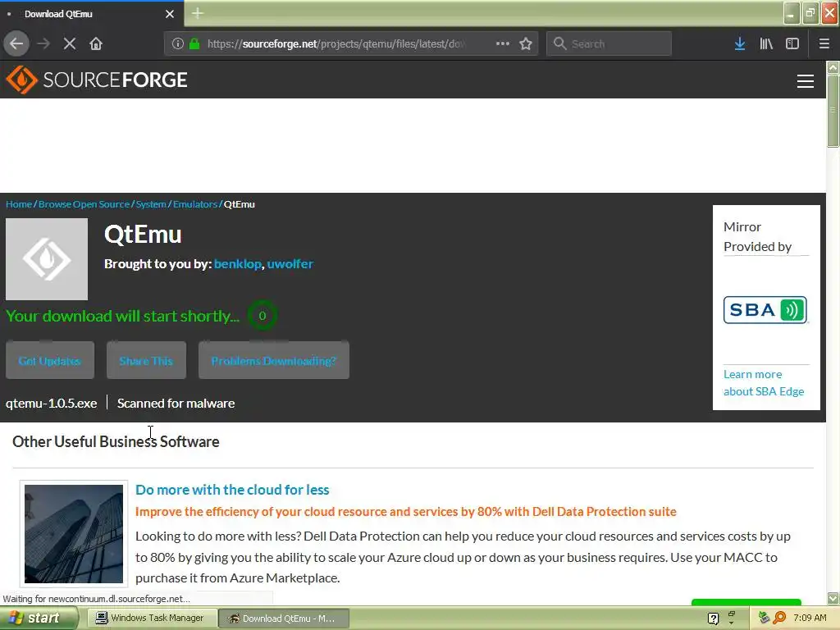Go to the System breadcrumb category
The width and height of the screenshot is (840, 630).
pyautogui.click(x=151, y=204)
